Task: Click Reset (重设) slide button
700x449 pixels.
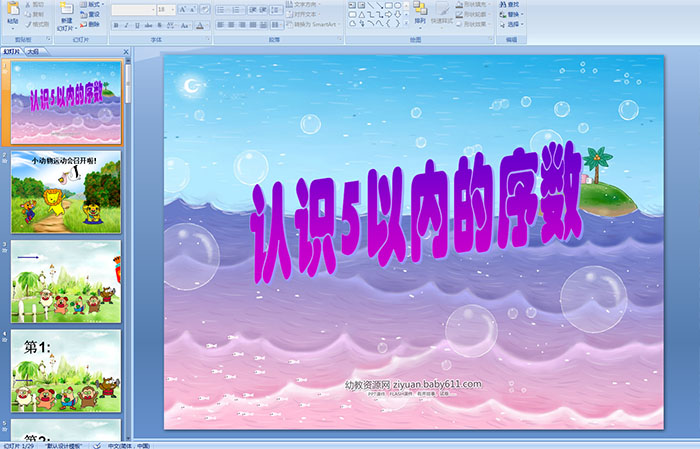Action: point(90,15)
